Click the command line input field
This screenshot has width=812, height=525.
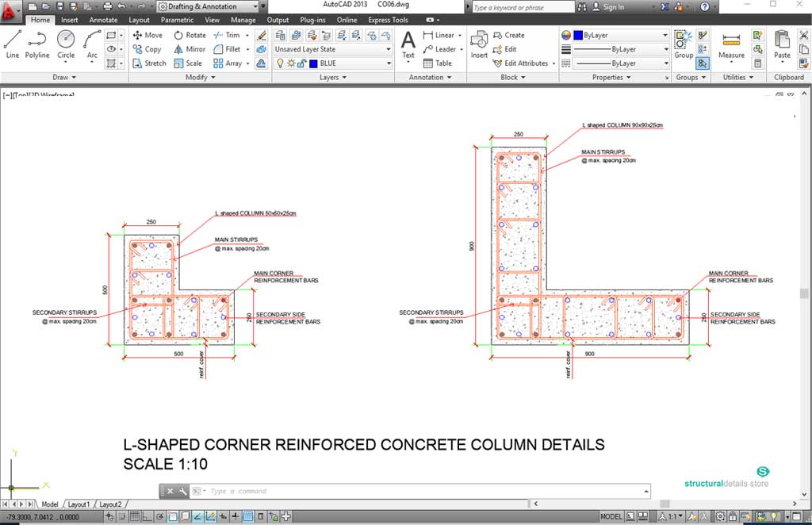pos(412,492)
